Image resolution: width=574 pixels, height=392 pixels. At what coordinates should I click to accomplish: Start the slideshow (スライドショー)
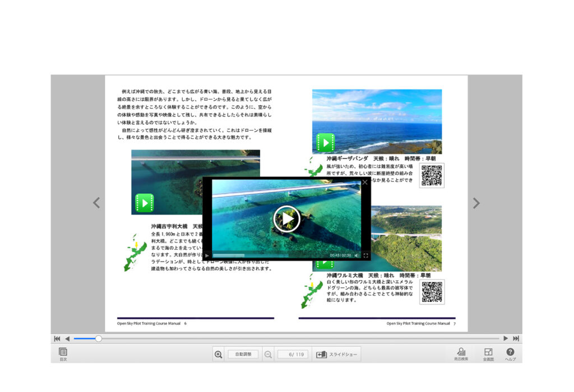(x=336, y=354)
